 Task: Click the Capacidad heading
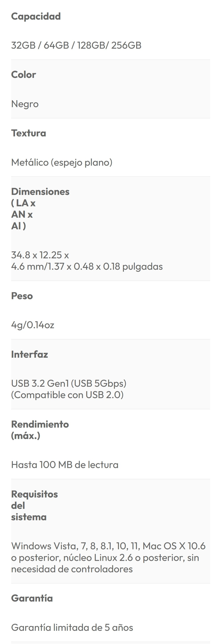pos(36,16)
